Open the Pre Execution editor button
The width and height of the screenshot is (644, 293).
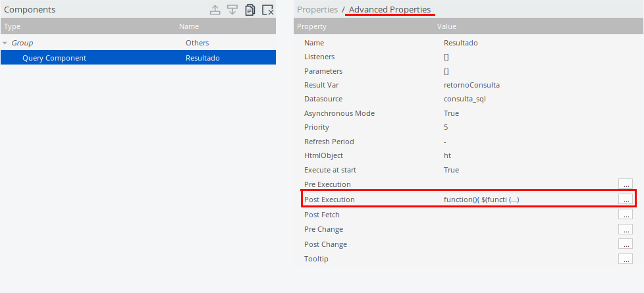[626, 184]
